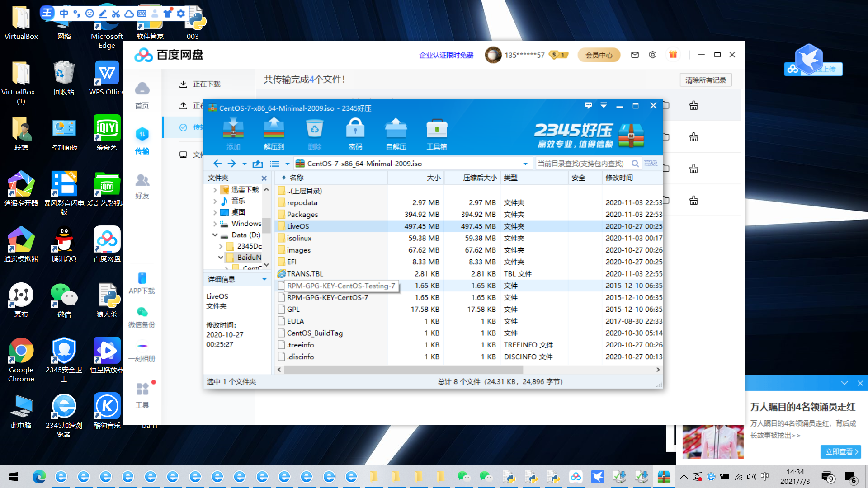Click the 会员中心 button

[x=599, y=55]
